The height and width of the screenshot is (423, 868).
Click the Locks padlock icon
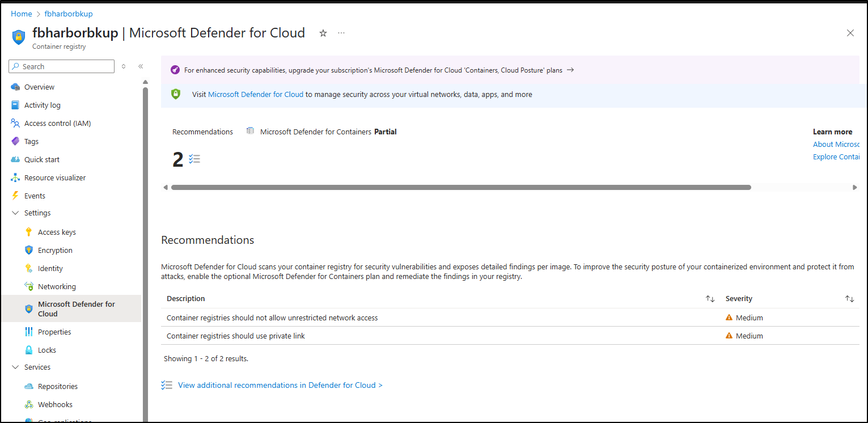click(x=29, y=350)
